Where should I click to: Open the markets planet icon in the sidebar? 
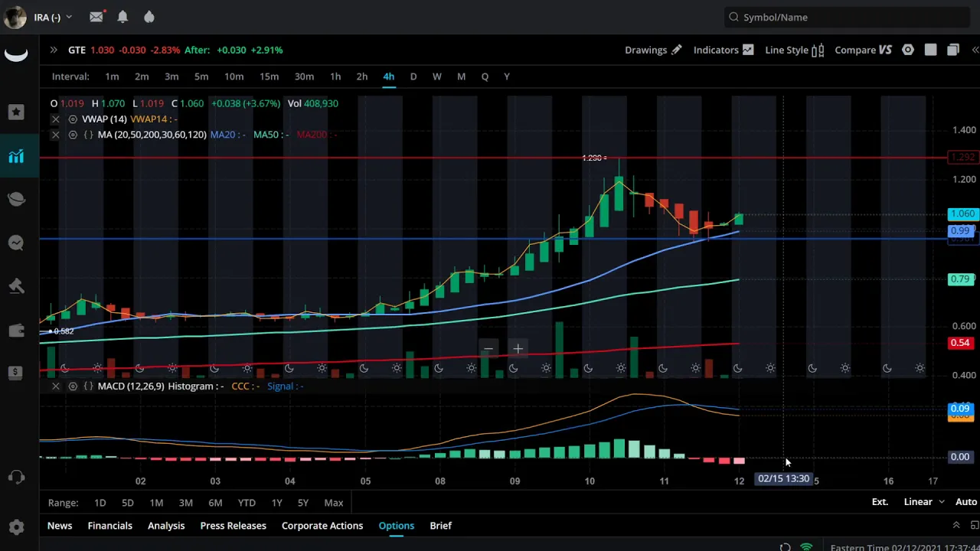click(16, 199)
